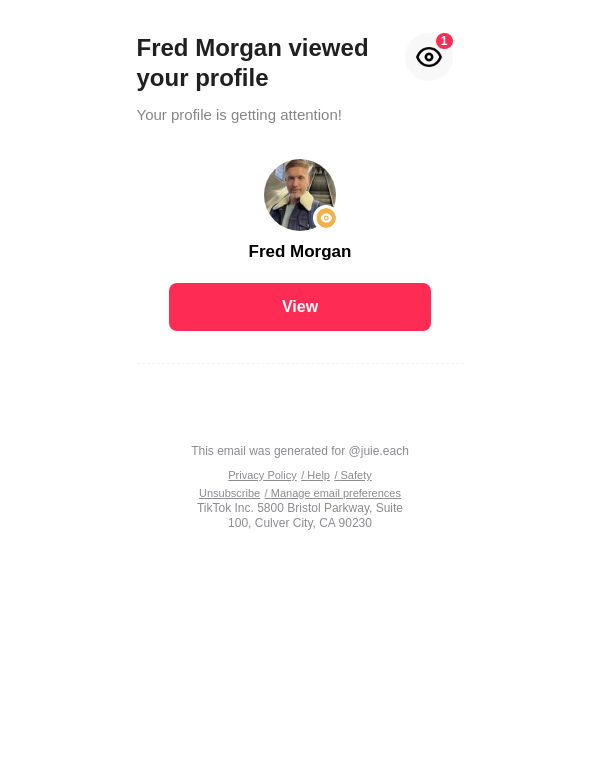Click the "your profile" heading line

[203, 78]
